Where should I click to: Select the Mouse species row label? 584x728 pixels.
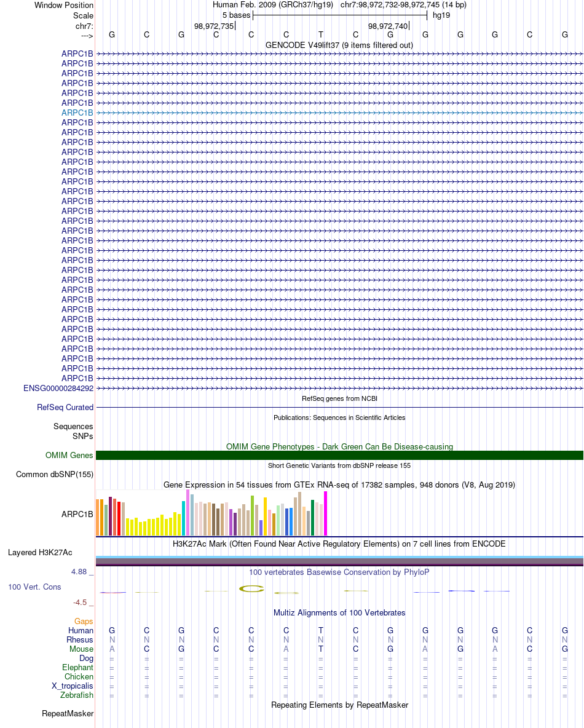[x=81, y=649]
